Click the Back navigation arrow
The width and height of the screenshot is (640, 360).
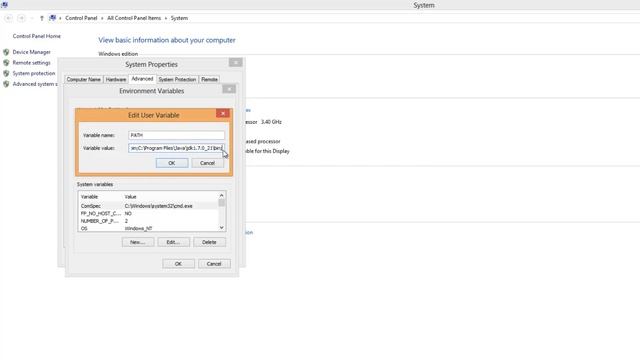pyautogui.click(x=8, y=18)
